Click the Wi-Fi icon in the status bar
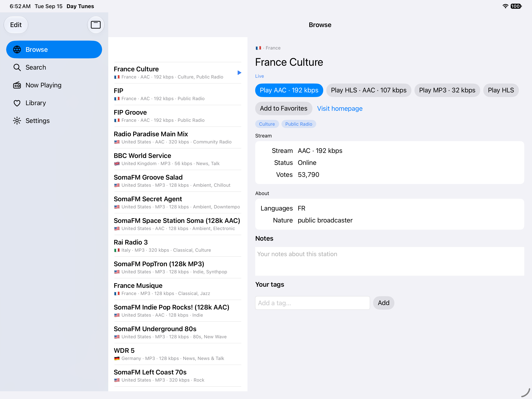 (506, 6)
